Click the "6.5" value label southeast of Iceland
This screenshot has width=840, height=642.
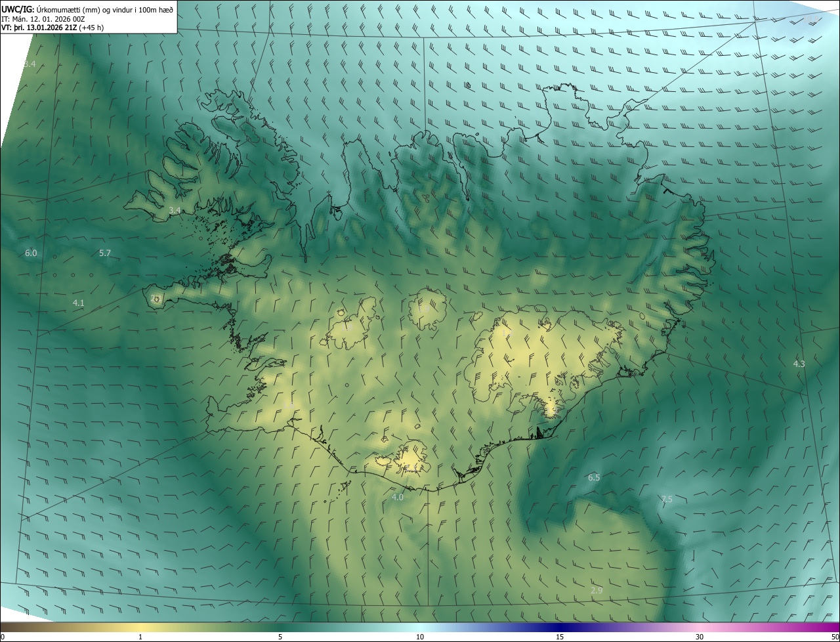594,477
